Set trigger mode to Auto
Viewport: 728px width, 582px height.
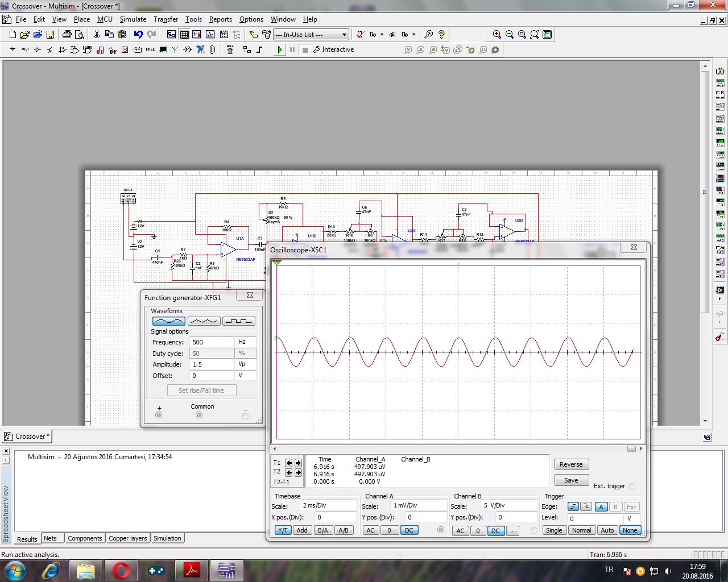tap(607, 530)
